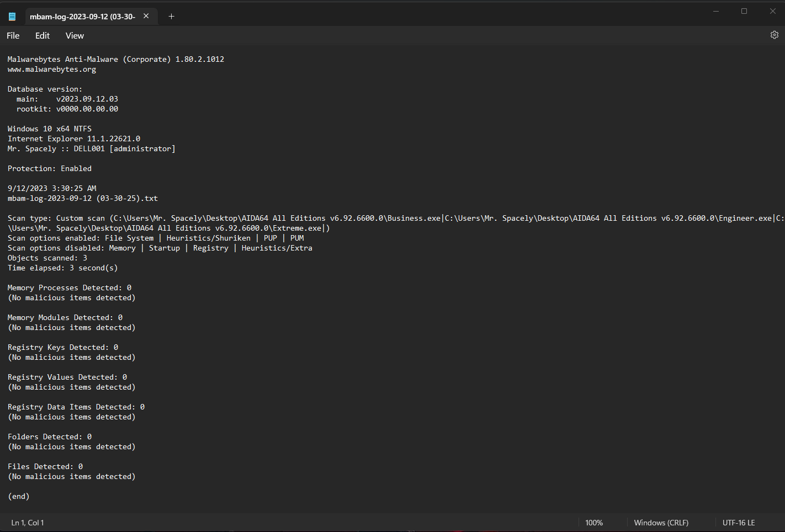The height and width of the screenshot is (532, 785).
Task: Click the main v2023.09.12.03 line
Action: pos(67,99)
